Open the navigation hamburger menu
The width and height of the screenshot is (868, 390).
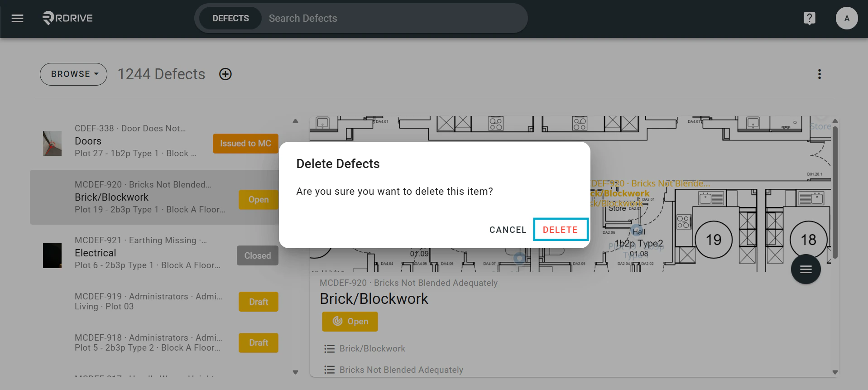click(x=17, y=18)
